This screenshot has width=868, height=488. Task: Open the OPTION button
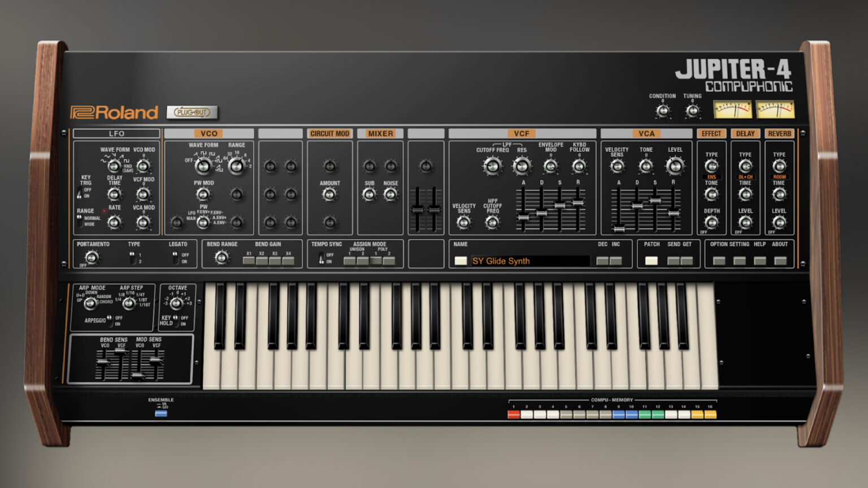pos(719,261)
